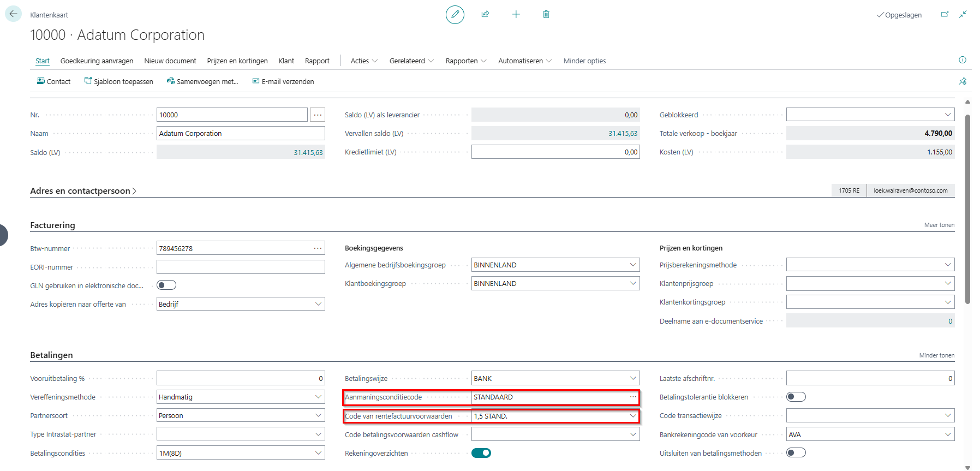Image resolution: width=980 pixels, height=471 pixels.
Task: Open Code betalingsvoorwaarden cashflow dropdown
Action: point(633,434)
